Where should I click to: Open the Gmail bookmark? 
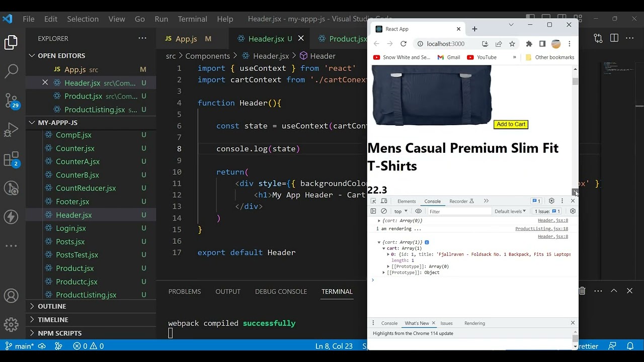449,57
